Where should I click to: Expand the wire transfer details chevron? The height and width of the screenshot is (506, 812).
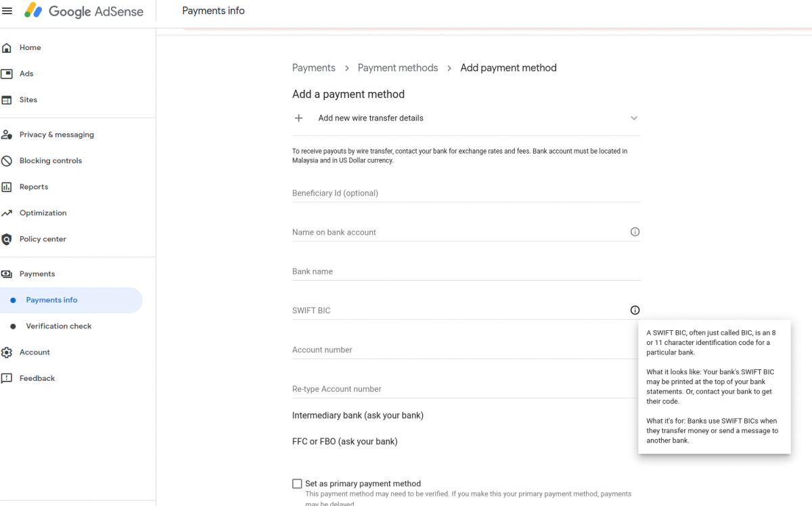tap(634, 118)
